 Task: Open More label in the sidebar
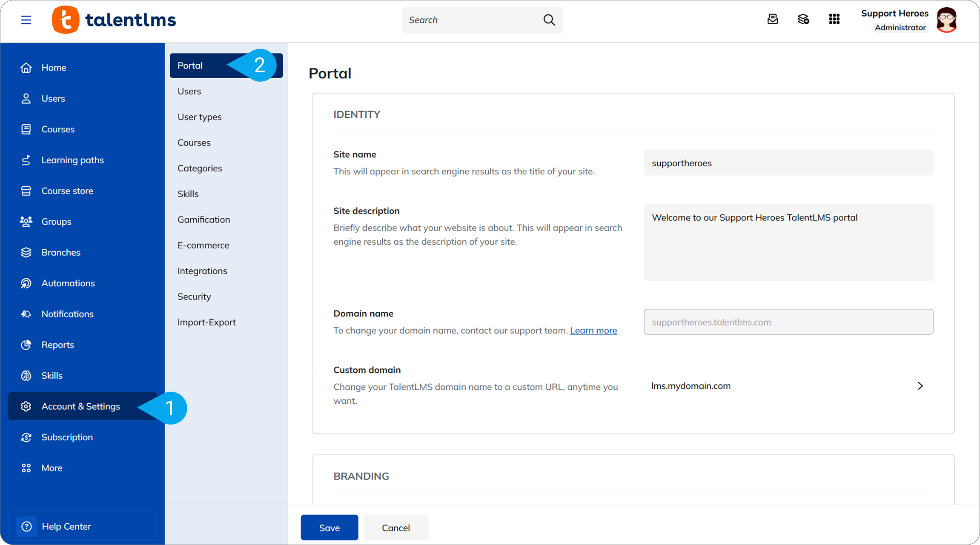pos(52,468)
